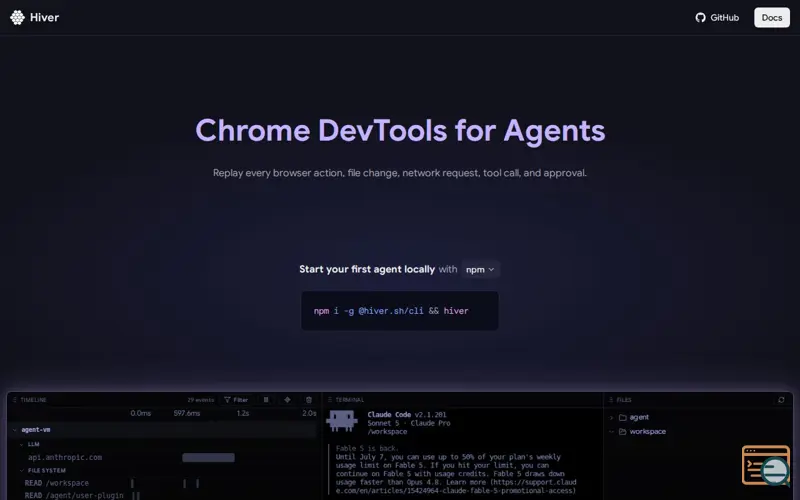Collapse the LLM section
This screenshot has height=500, width=800.
(x=21, y=444)
